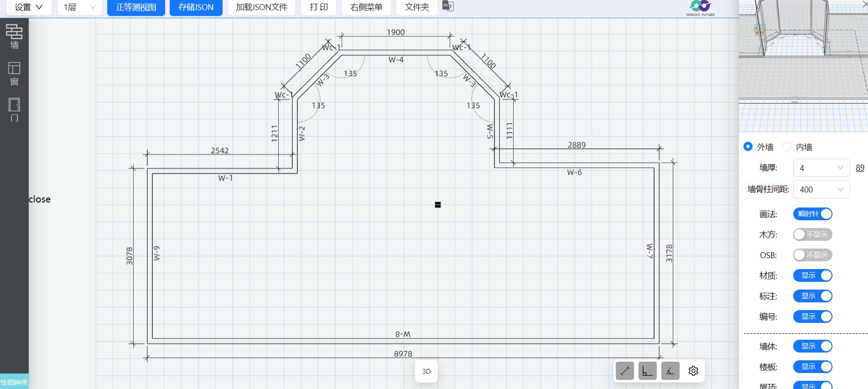Click the 右侧菜单 menu button

point(366,7)
